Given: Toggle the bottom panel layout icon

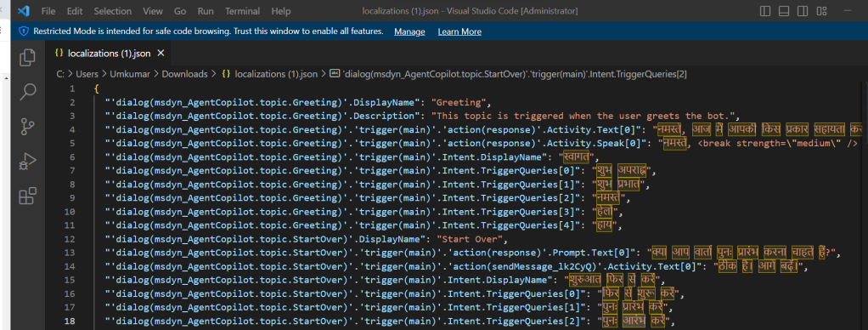Looking at the screenshot, I should point(783,11).
